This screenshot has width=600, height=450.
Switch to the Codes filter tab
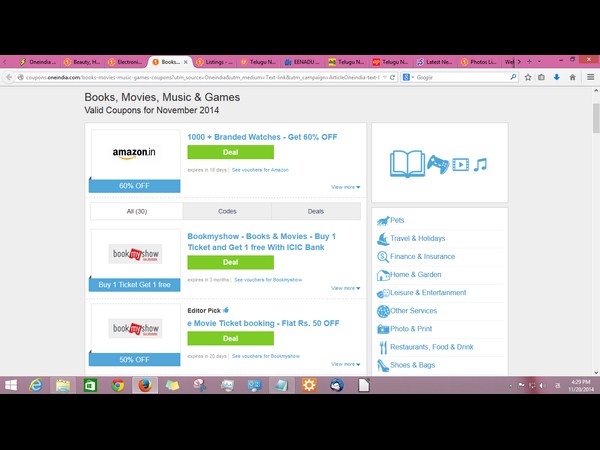click(227, 212)
